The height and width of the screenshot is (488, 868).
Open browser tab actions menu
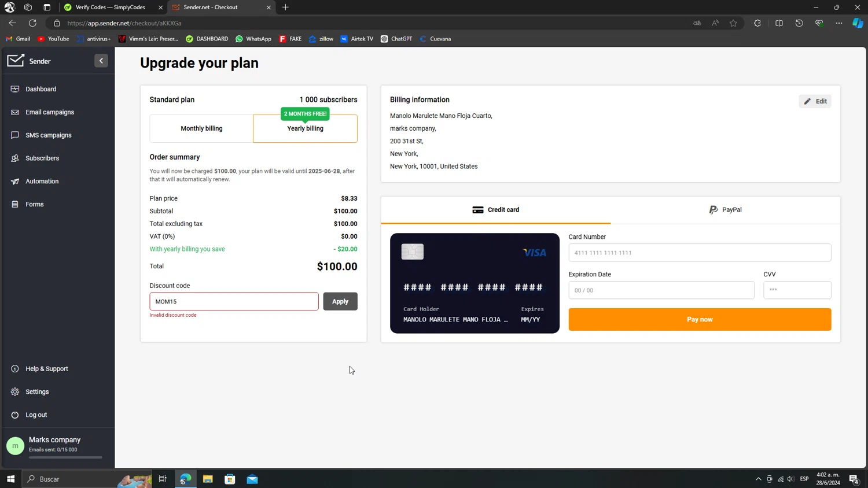(47, 8)
